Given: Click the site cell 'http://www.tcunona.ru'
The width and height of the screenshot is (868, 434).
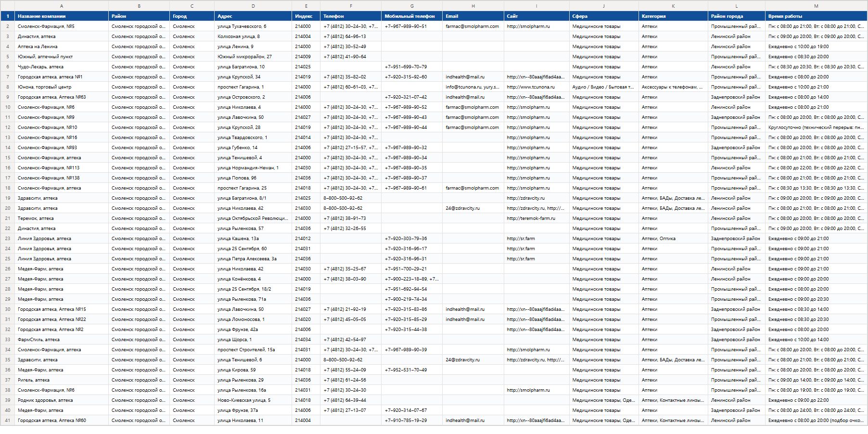Looking at the screenshot, I should 536,87.
